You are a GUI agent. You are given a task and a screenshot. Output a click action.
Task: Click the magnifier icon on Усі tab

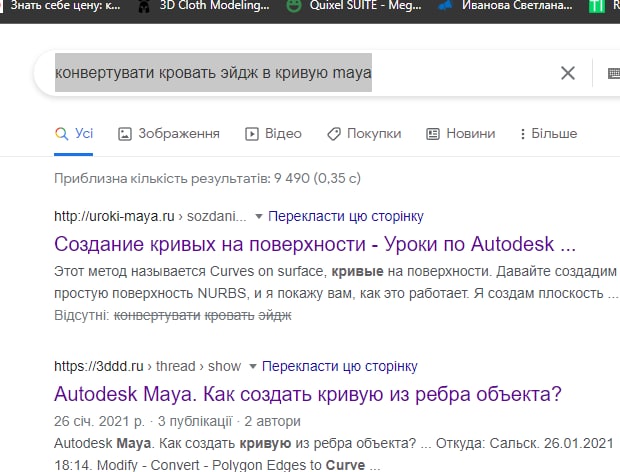[x=61, y=134]
